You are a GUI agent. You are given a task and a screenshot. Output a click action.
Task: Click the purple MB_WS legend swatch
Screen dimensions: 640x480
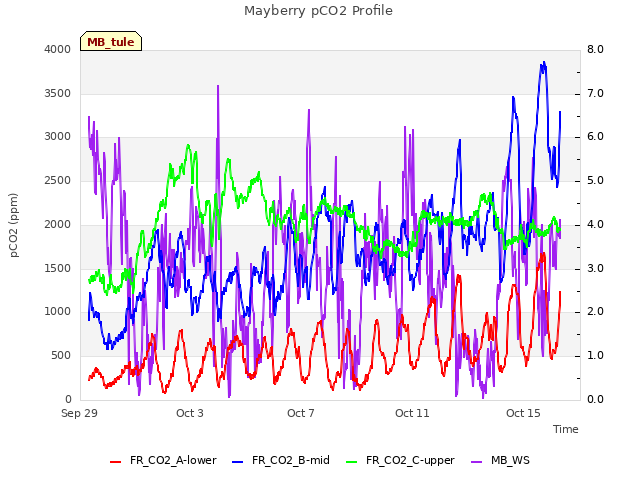click(x=476, y=462)
